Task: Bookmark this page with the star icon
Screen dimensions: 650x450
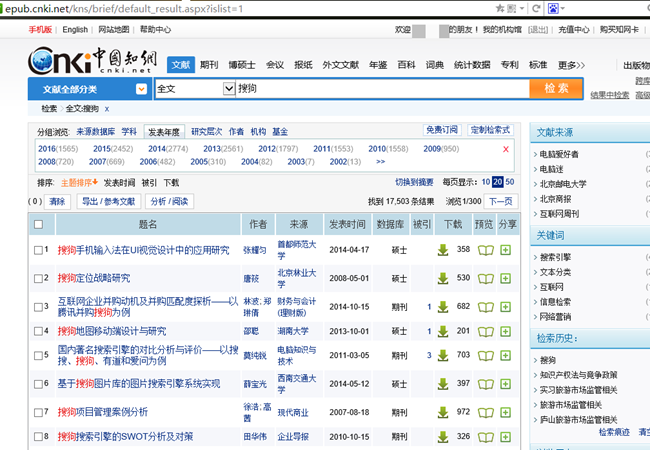Action: tap(500, 8)
